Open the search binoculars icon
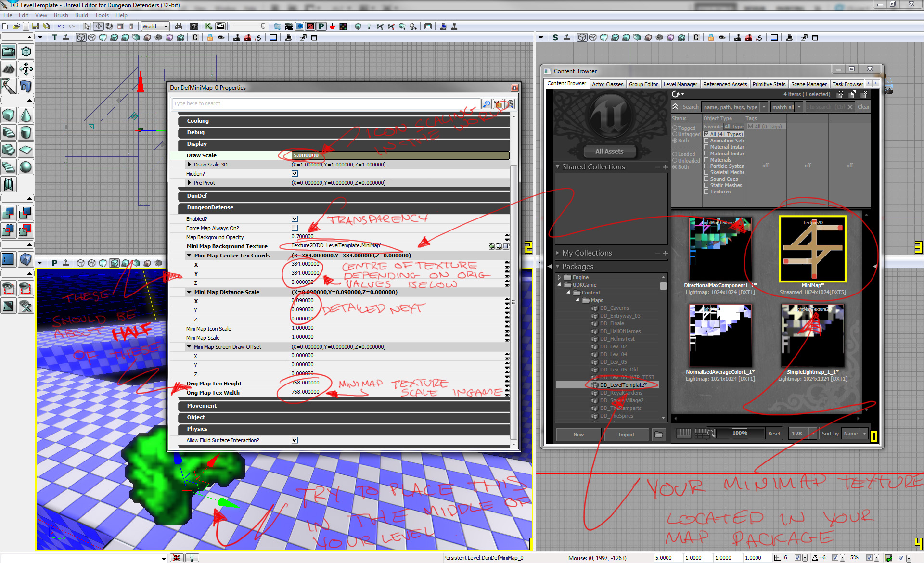Image resolution: width=924 pixels, height=563 pixels. click(179, 26)
